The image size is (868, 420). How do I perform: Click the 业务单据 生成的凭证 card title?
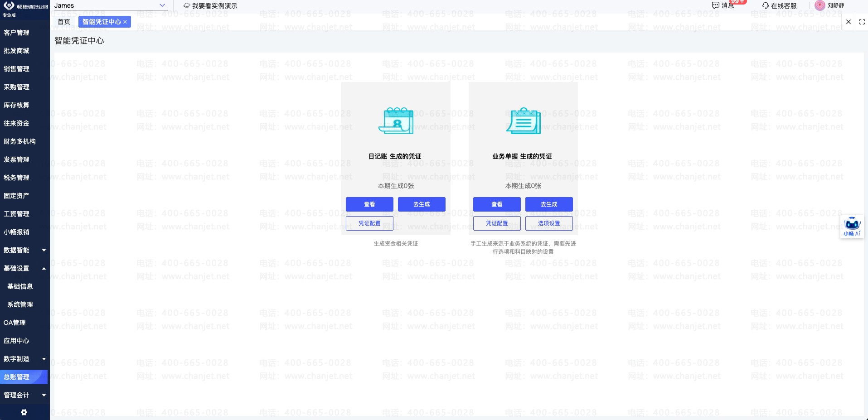[x=522, y=156]
